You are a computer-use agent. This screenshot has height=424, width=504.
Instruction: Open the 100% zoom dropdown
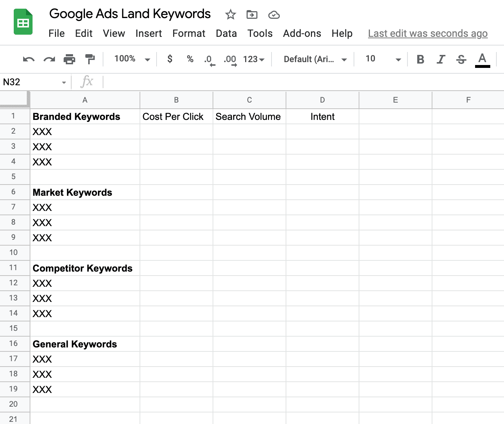coord(132,59)
